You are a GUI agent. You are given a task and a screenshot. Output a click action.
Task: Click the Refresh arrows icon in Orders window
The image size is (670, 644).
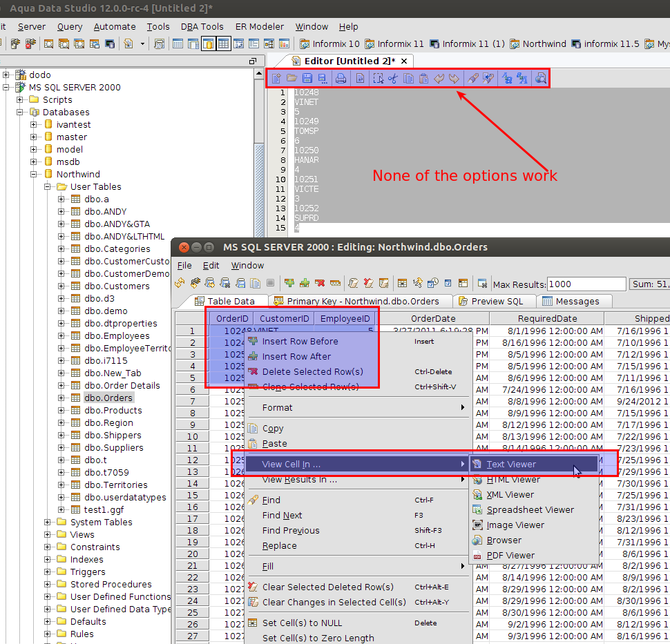click(180, 283)
